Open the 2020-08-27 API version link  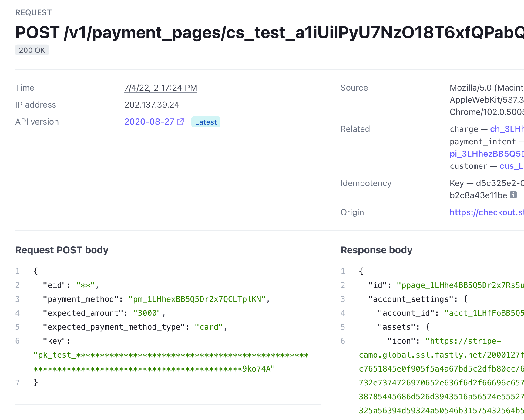149,122
